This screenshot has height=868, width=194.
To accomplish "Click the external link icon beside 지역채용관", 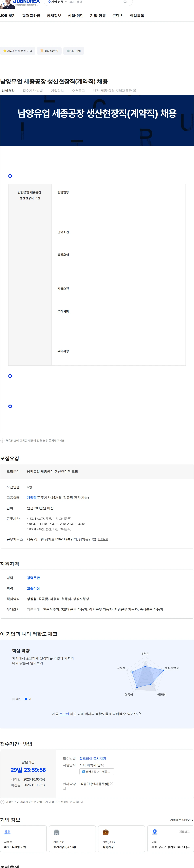I will point(135,90).
